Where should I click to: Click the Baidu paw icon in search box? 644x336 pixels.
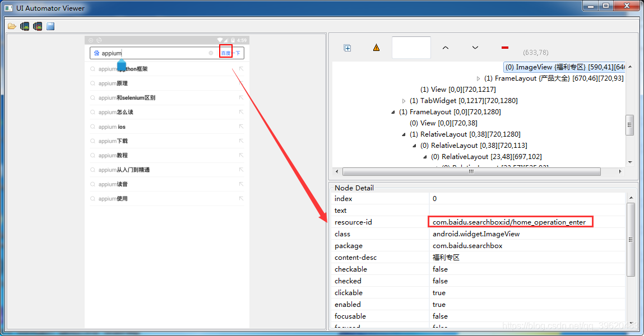tap(96, 53)
